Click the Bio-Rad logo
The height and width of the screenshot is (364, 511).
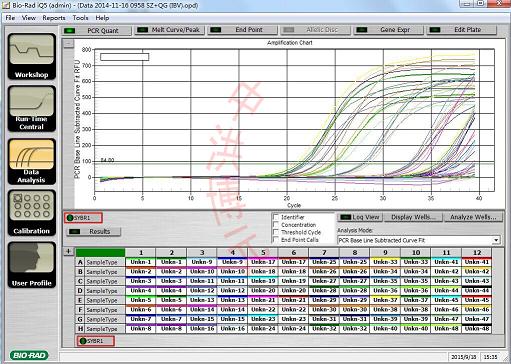(x=29, y=355)
